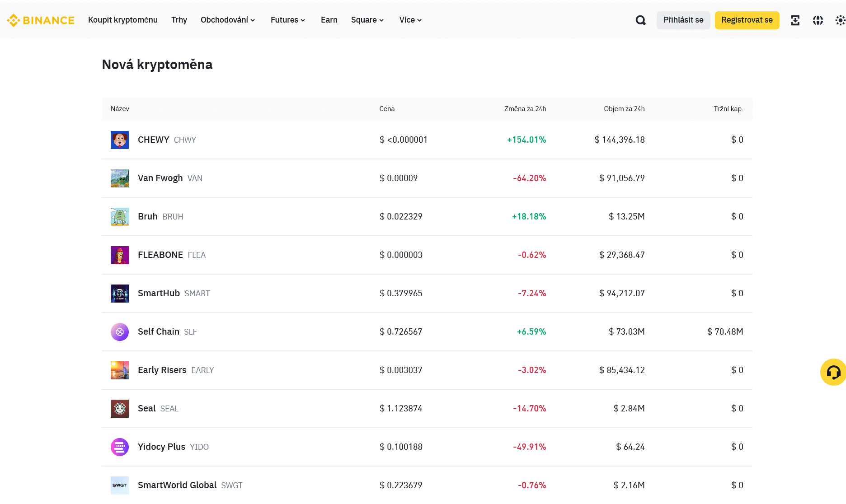
Task: Open the Seal SEAL name link
Action: pos(158,409)
